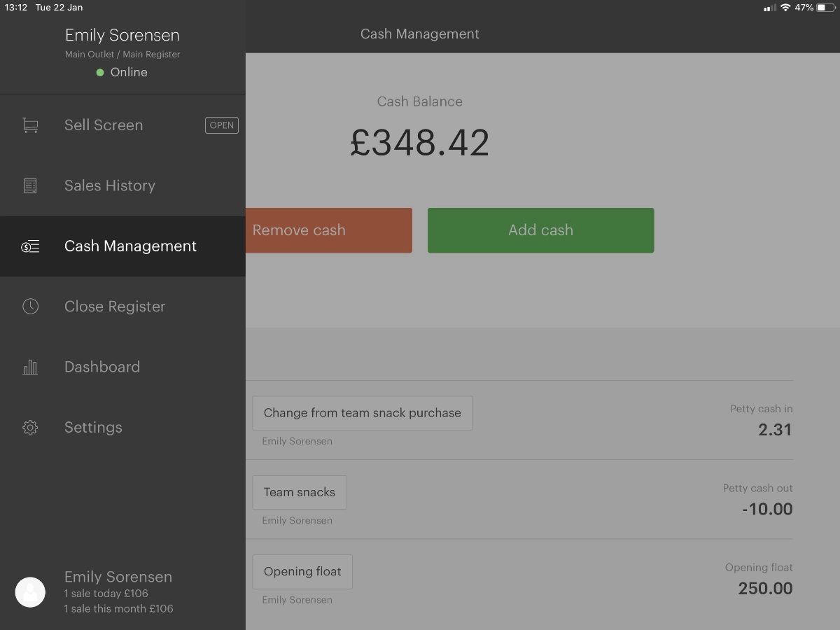The width and height of the screenshot is (840, 630).
Task: Open Sales History menu item
Action: coord(122,185)
